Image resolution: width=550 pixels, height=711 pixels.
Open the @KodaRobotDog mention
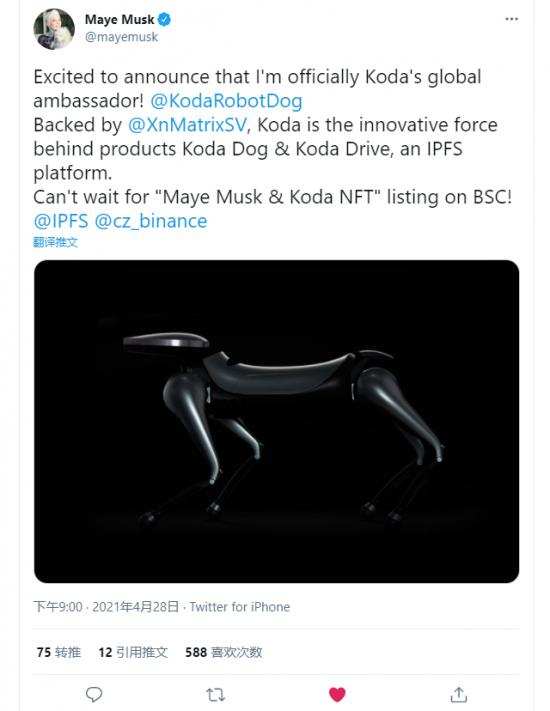[226, 101]
